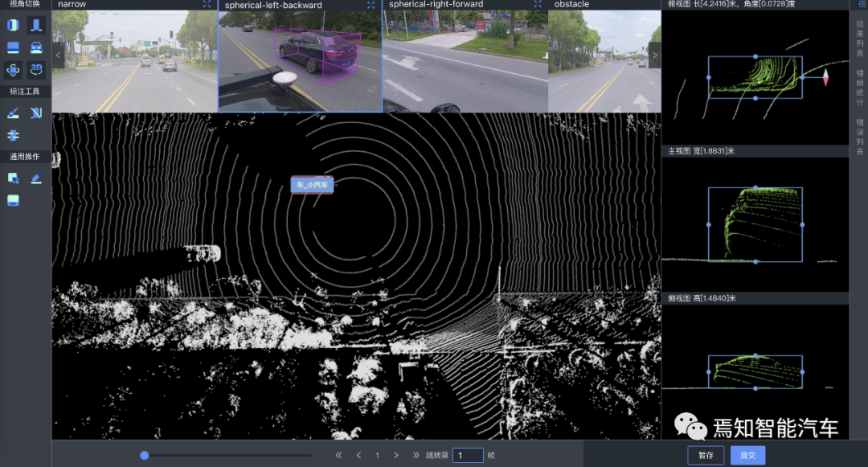This screenshot has height=467, width=868.
Task: Click the rotate 3D view icon
Action: (x=13, y=70)
